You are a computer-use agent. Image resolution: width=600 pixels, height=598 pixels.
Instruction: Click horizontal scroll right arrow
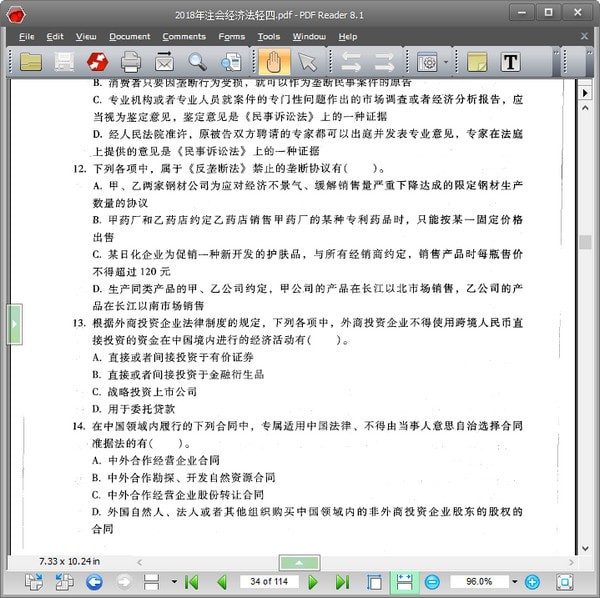[x=571, y=562]
